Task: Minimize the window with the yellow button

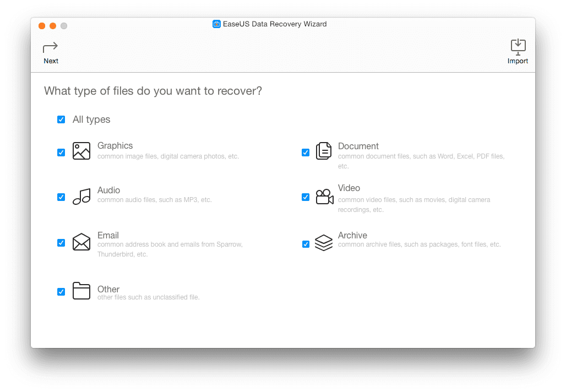Action: (53, 26)
